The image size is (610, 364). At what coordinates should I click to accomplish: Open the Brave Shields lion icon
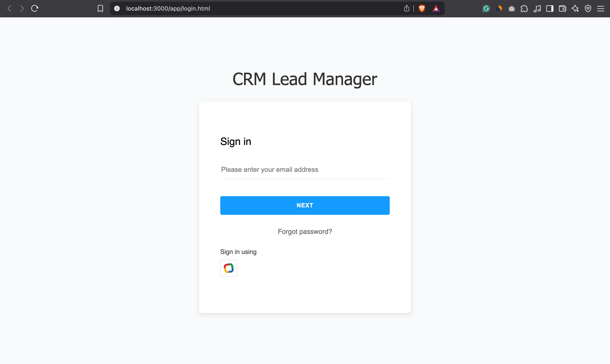tap(422, 9)
